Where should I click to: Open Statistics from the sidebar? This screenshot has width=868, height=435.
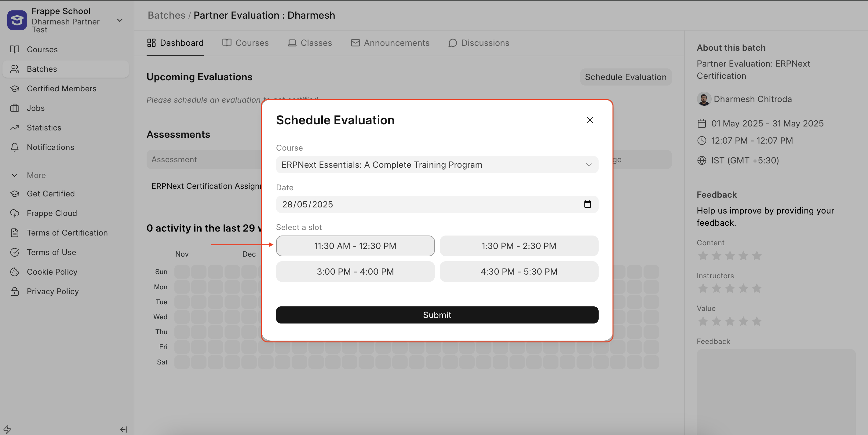point(66,128)
